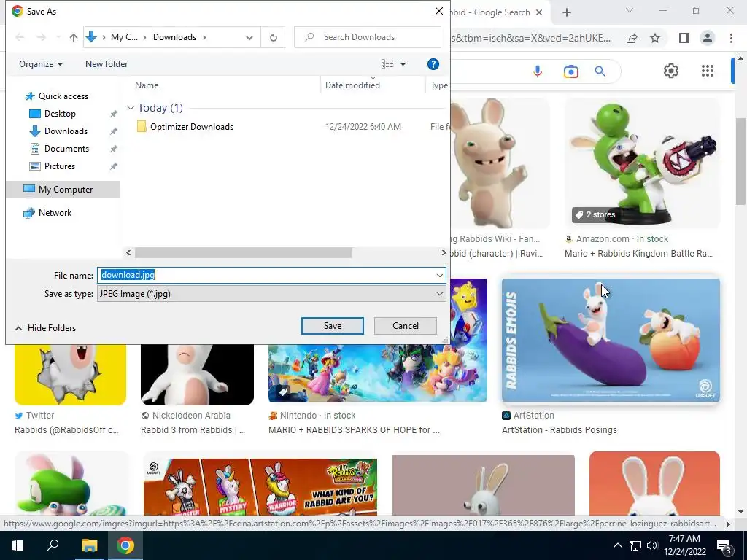The height and width of the screenshot is (560, 747).
Task: Toggle Chrome side panel
Action: click(x=684, y=38)
